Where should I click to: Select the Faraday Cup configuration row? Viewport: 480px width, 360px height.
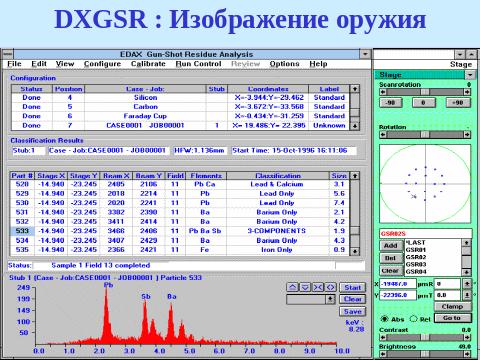(180, 116)
